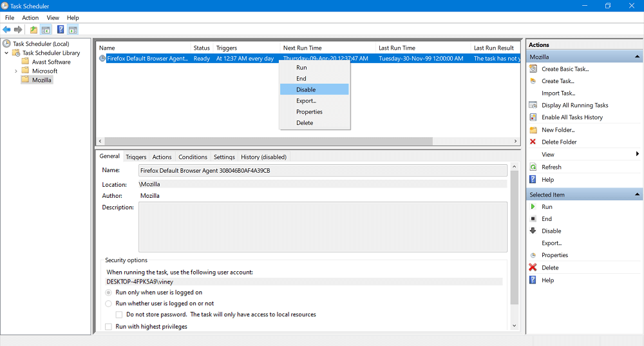
Task: Choose Export in the context menu
Action: click(x=314, y=101)
